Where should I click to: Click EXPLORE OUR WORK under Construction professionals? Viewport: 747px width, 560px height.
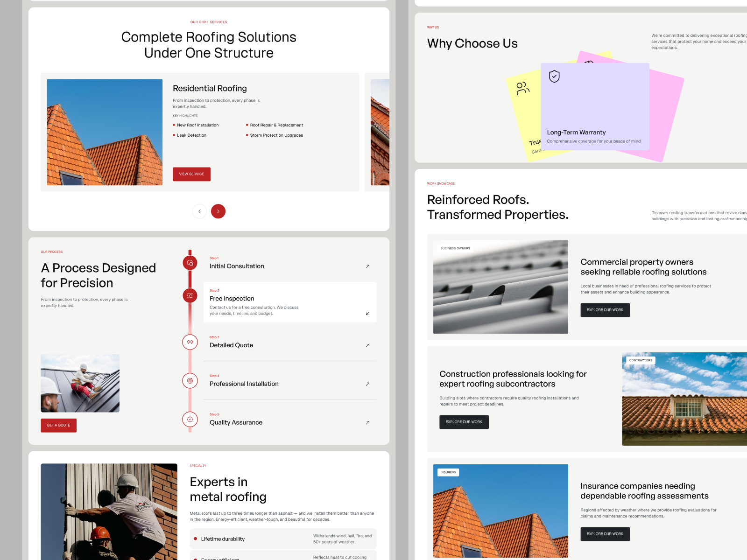(464, 422)
